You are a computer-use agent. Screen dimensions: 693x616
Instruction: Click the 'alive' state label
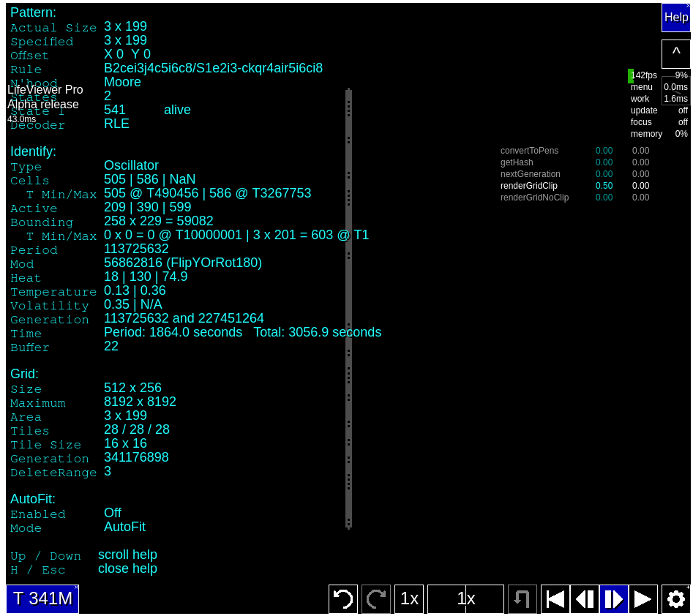coord(177,110)
